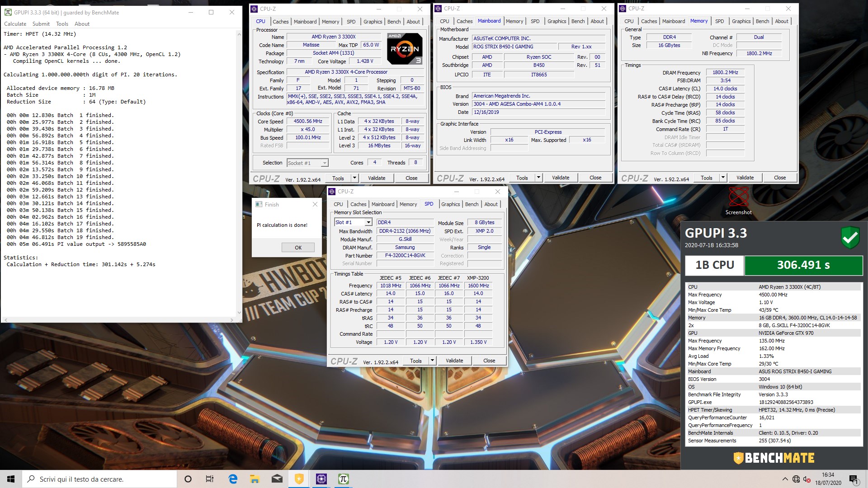Screen dimensions: 868x488
Task: Click the GPUPI horizontal scrollbar right arrow
Action: tap(232, 319)
